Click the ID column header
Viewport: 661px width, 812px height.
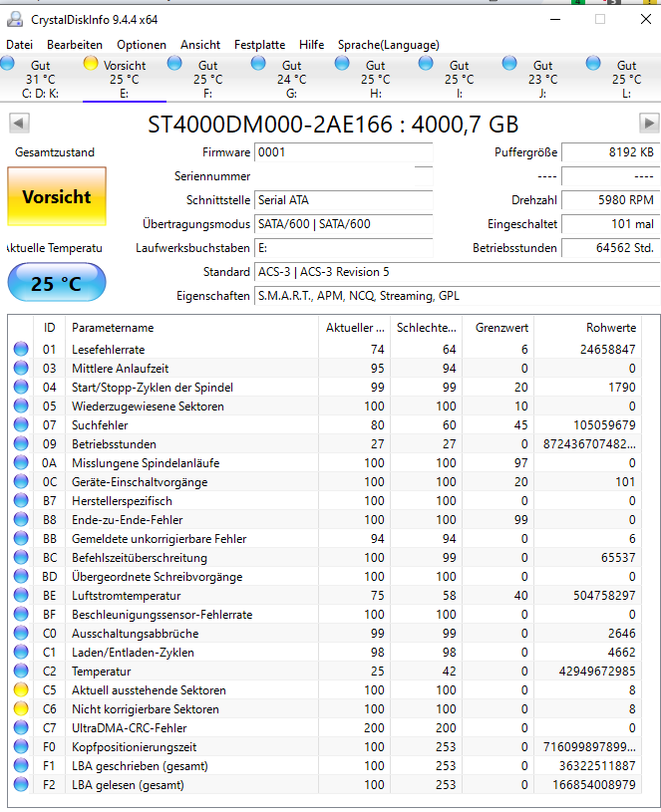coord(49,328)
